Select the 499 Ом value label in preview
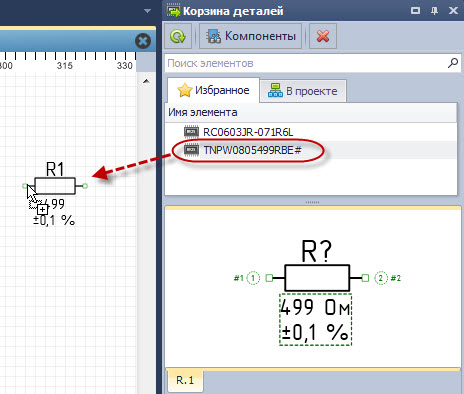Viewport: 464px width, 394px height. point(315,307)
